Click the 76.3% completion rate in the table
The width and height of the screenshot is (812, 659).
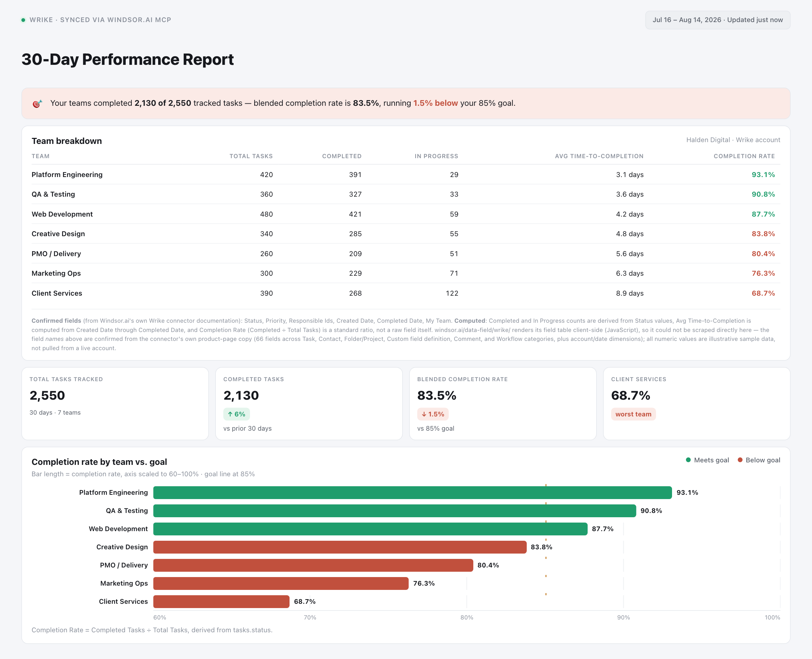tap(763, 273)
